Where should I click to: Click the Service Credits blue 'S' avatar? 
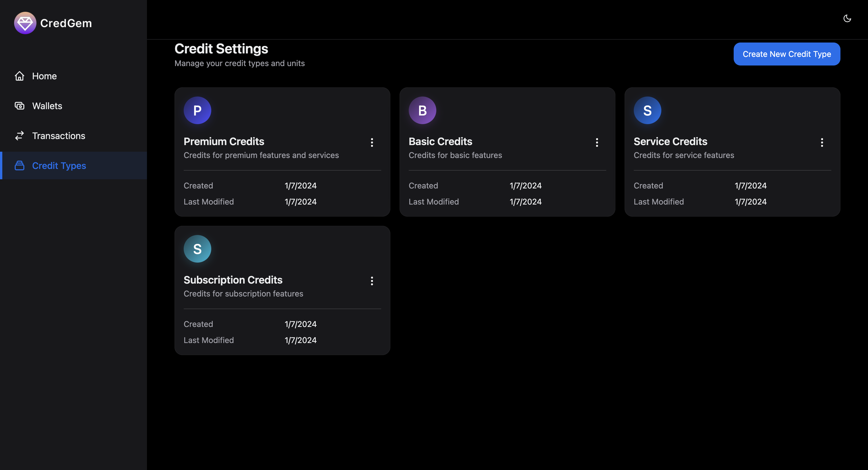pos(647,110)
